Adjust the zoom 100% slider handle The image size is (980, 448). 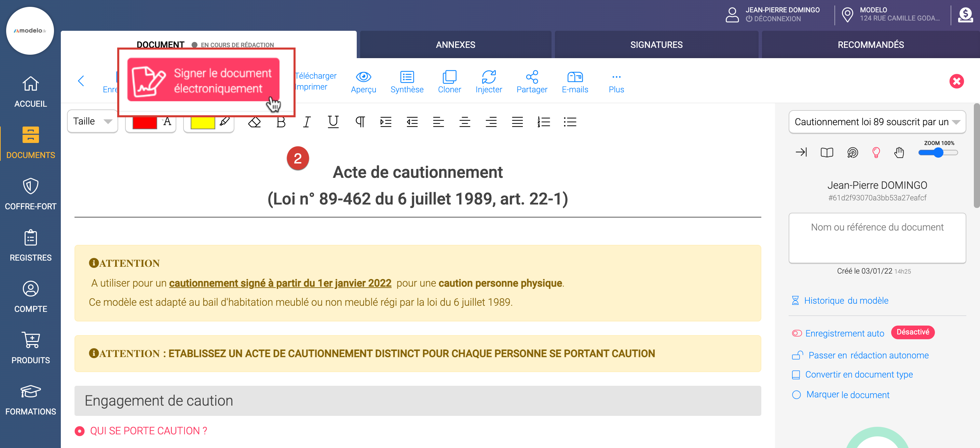938,153
